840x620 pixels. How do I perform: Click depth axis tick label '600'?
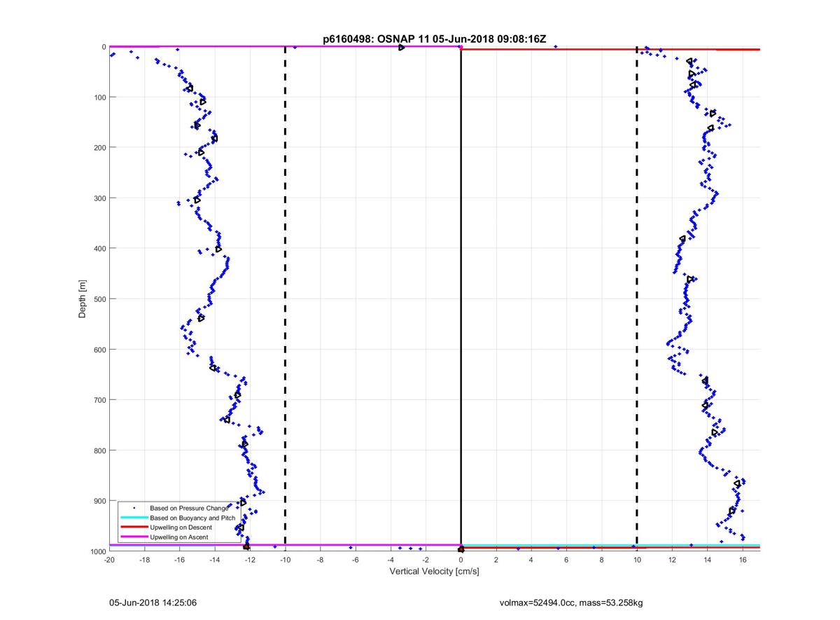(99, 350)
